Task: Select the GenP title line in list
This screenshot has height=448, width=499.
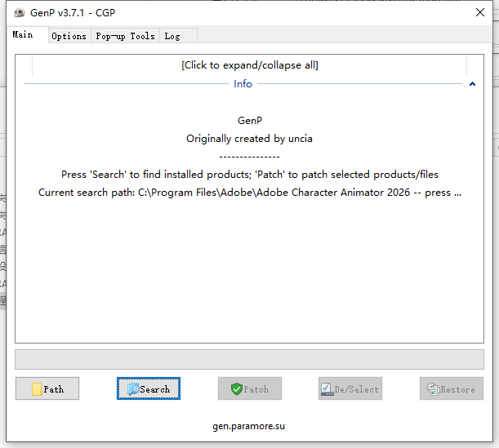Action: tap(249, 121)
